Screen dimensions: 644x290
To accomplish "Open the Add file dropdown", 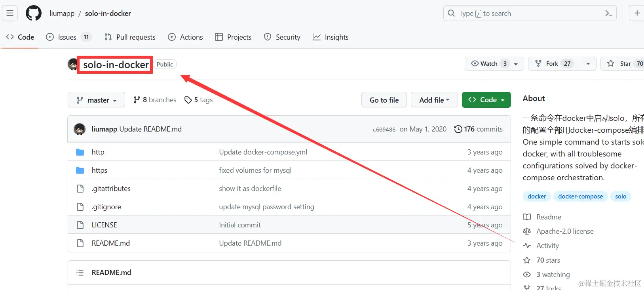I will [434, 100].
